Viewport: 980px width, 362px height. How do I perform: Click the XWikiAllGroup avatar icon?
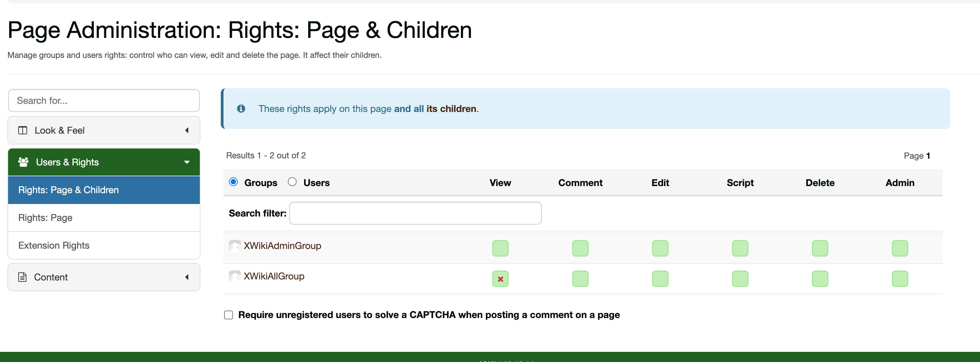(x=235, y=276)
